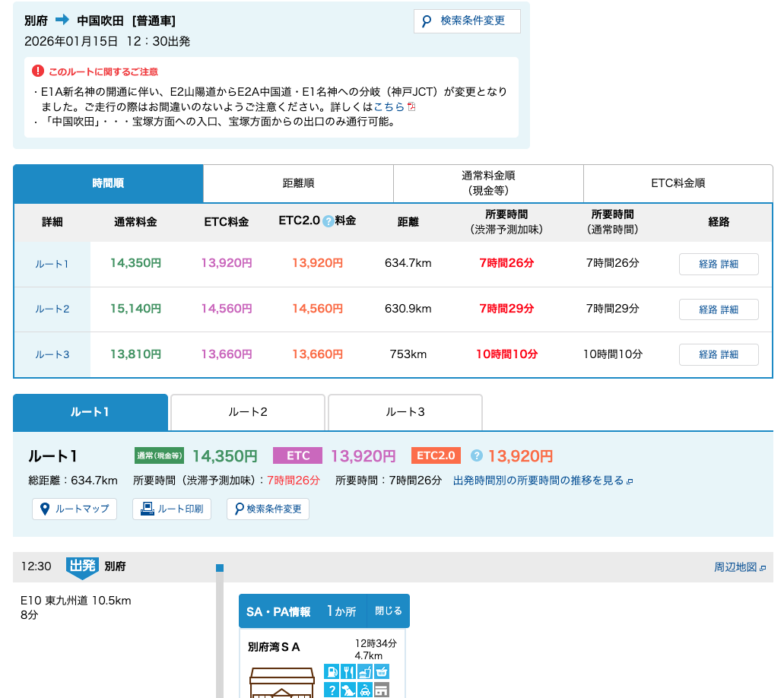
Task: Switch to the ルート2 detail tab
Action: click(248, 412)
